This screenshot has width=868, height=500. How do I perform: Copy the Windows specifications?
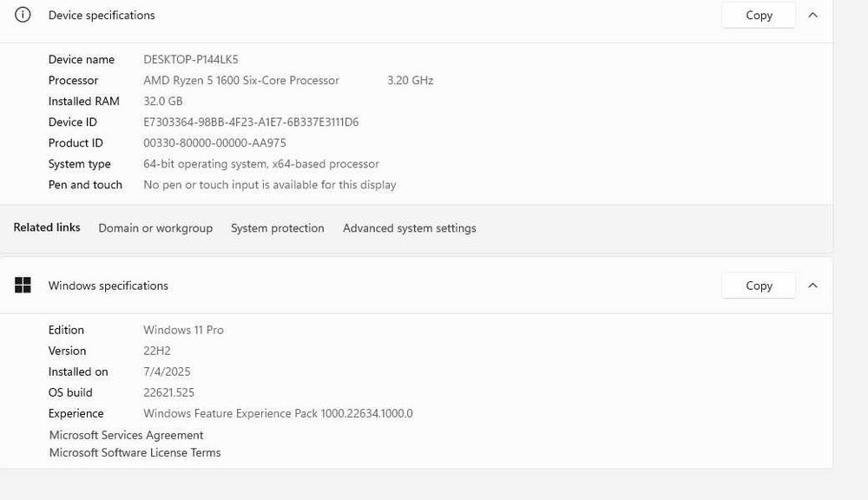click(x=759, y=286)
